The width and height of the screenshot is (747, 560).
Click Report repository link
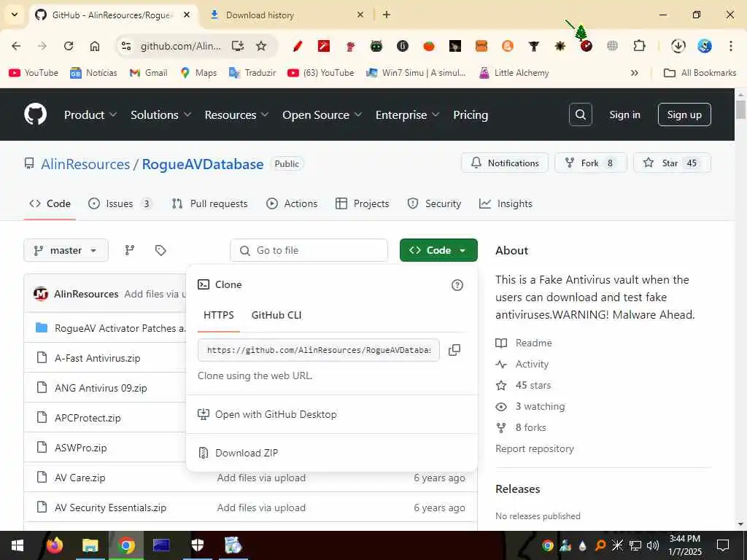(535, 448)
